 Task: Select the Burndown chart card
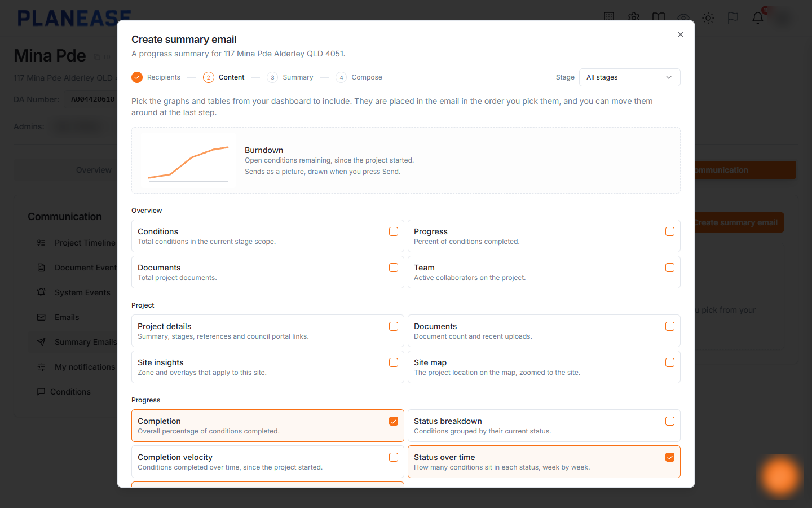click(406, 160)
